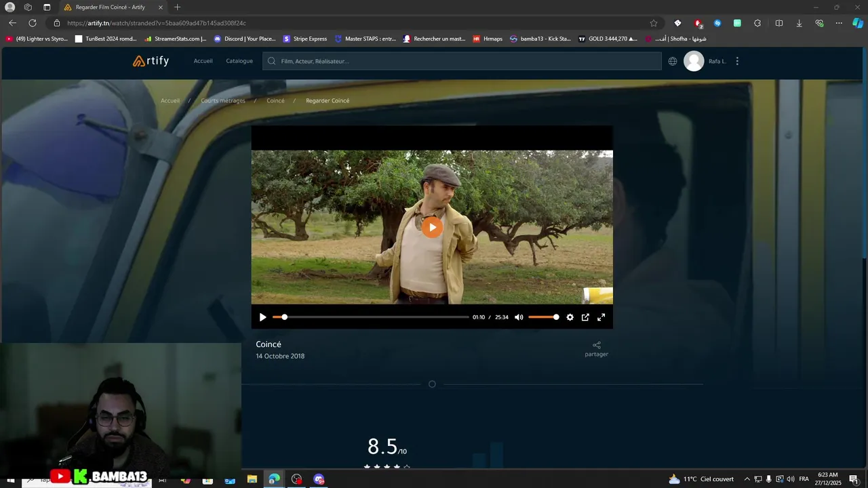Mute the video with speaker icon
This screenshot has width=868, height=488.
click(519, 317)
